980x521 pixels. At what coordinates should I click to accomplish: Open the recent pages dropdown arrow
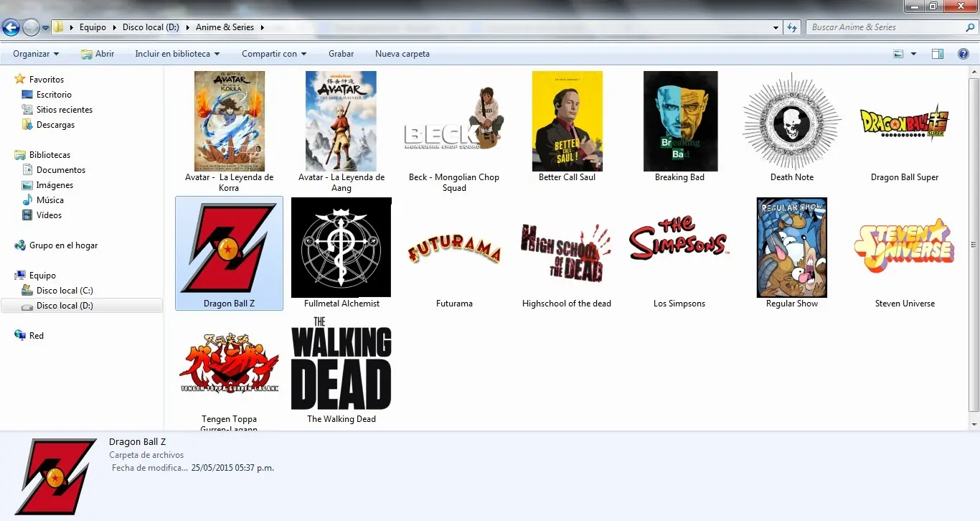[x=46, y=28]
